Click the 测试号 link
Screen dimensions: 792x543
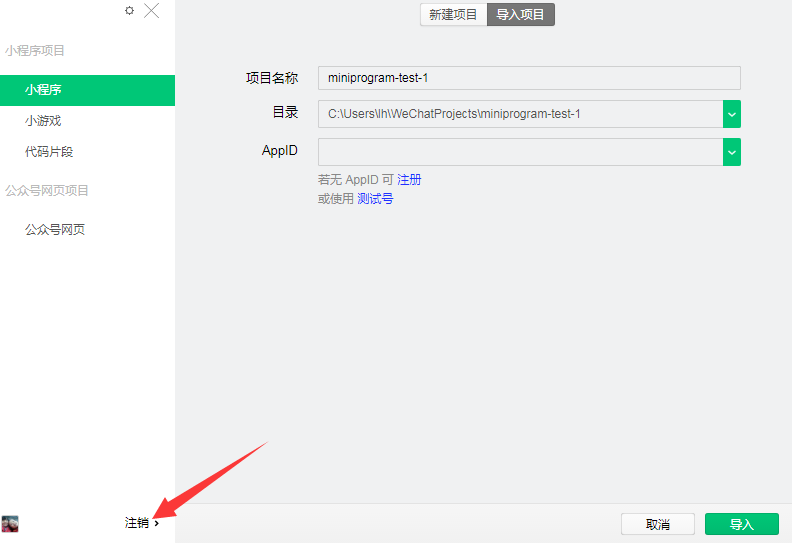[375, 199]
